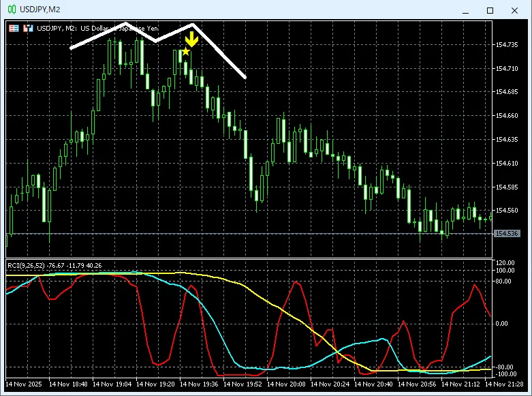Select the current price tag 154.536
The image size is (532, 396).
[x=507, y=234]
